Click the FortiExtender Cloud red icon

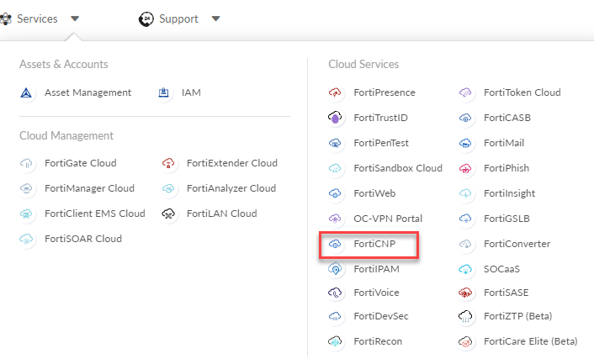tap(168, 163)
